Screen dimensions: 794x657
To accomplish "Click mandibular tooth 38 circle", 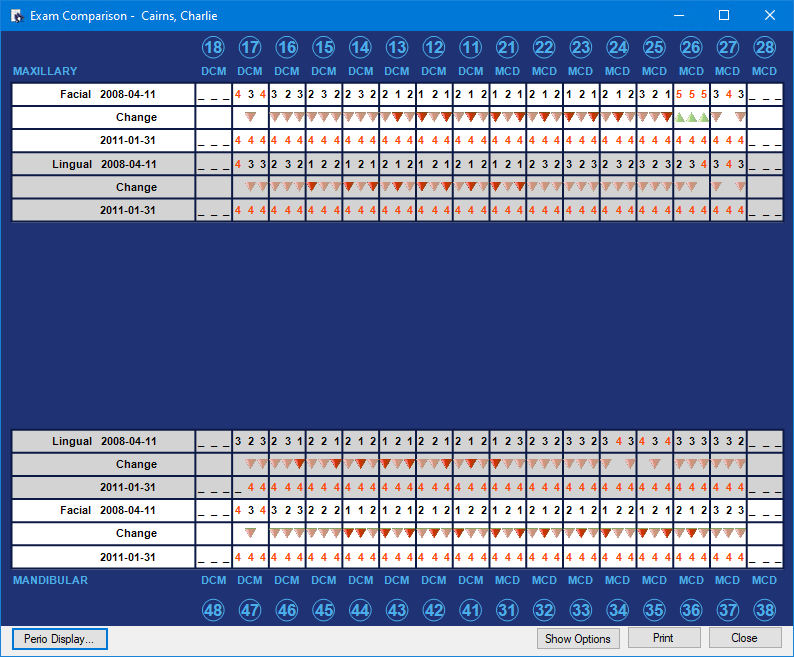I will click(764, 610).
